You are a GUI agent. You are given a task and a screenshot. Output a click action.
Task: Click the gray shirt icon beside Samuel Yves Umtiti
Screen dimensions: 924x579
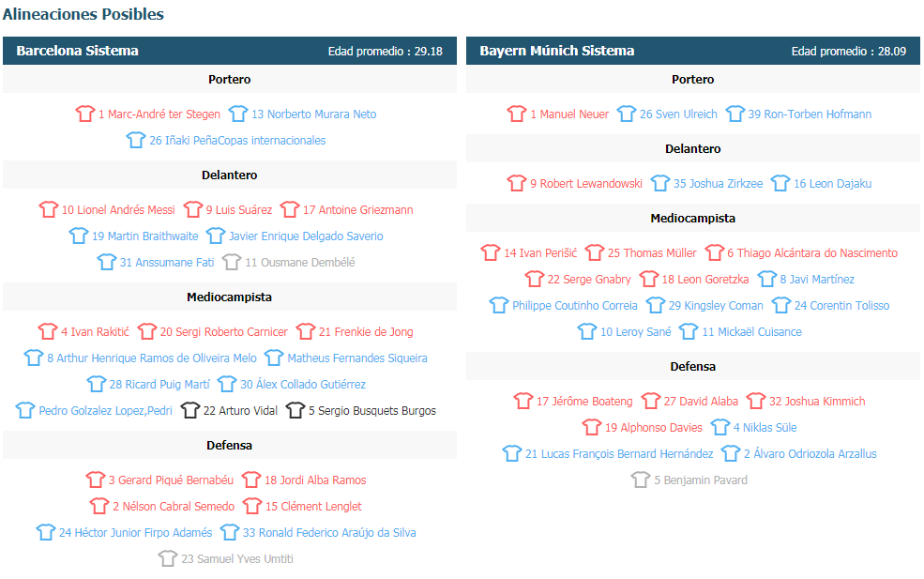[167, 557]
